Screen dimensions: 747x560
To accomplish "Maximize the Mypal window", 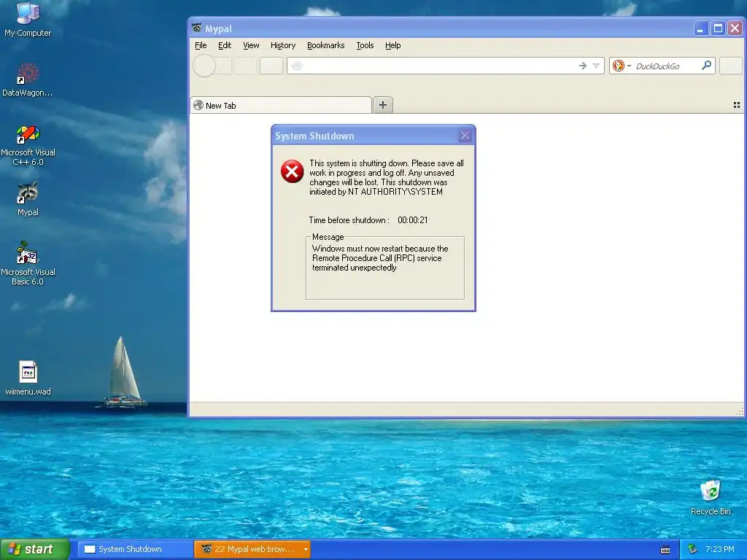I will click(718, 28).
